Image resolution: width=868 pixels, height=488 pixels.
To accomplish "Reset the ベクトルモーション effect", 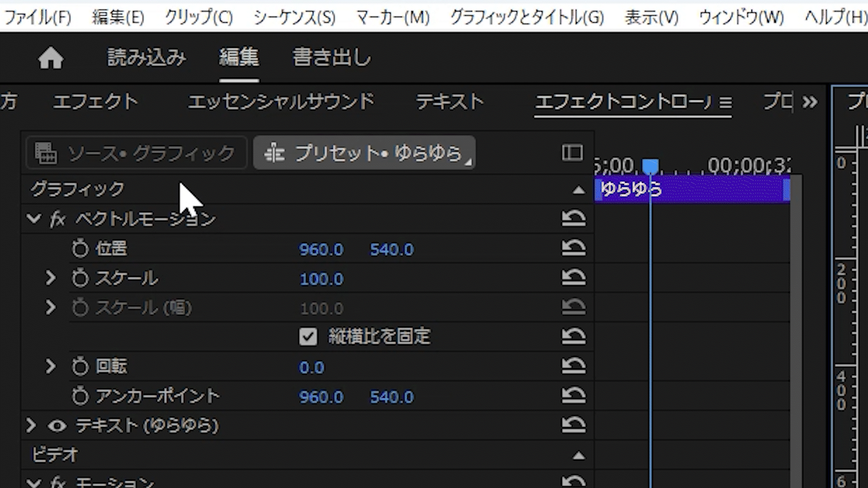I will click(x=574, y=219).
